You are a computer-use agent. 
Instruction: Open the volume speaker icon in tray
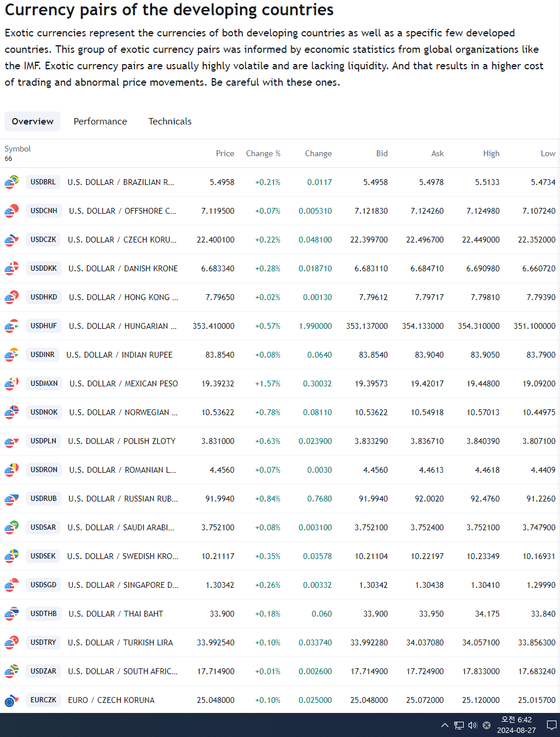pos(473,725)
